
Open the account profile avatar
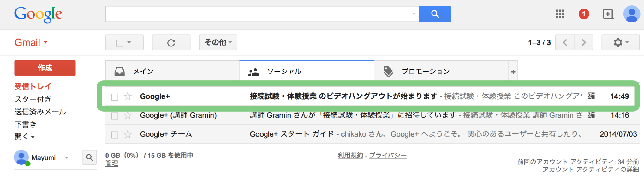632,14
